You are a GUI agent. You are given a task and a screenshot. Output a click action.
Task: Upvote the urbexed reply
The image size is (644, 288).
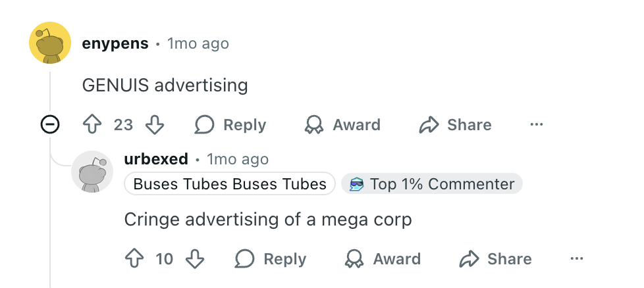pyautogui.click(x=134, y=259)
